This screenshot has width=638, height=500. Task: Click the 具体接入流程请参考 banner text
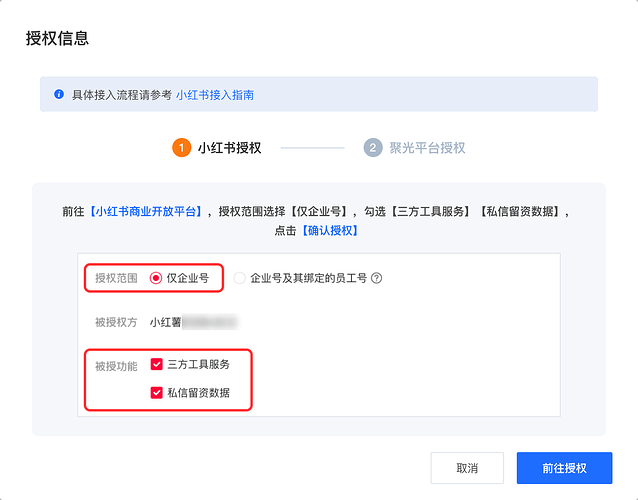point(122,95)
